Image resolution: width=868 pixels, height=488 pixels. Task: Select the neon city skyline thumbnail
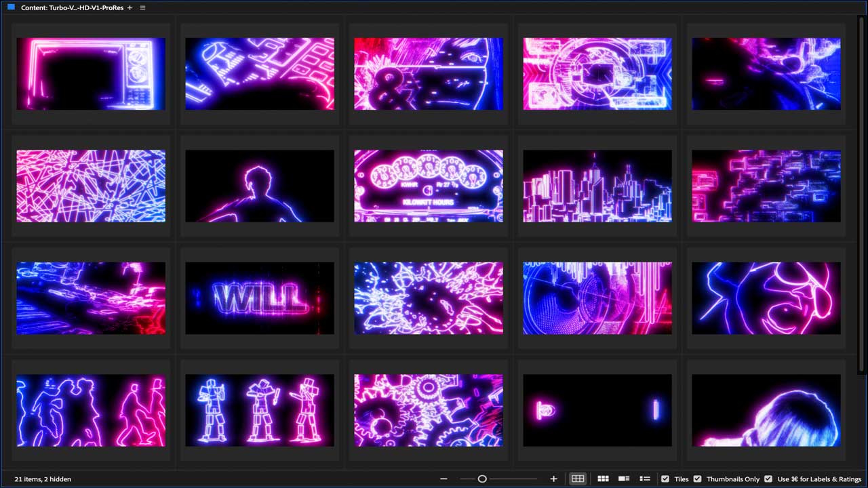tap(597, 186)
